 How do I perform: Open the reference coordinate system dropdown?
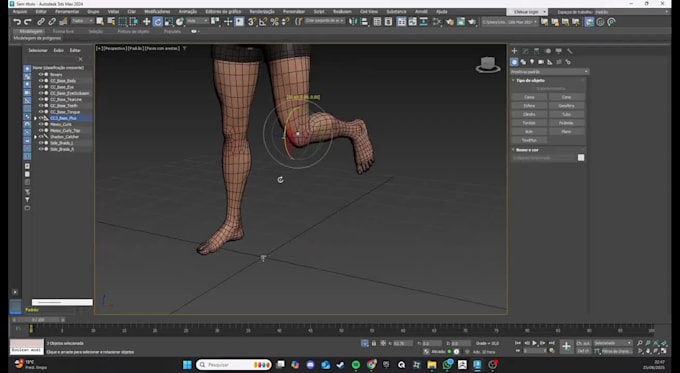(x=197, y=21)
